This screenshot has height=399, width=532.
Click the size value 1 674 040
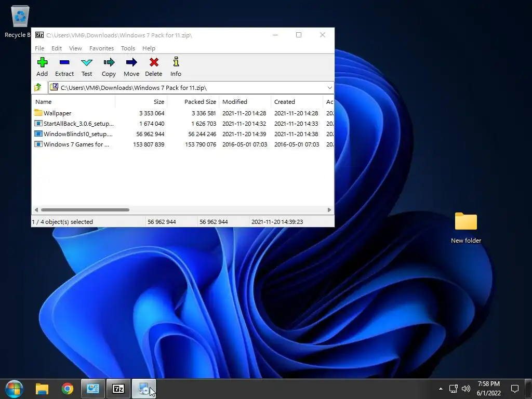[152, 124]
